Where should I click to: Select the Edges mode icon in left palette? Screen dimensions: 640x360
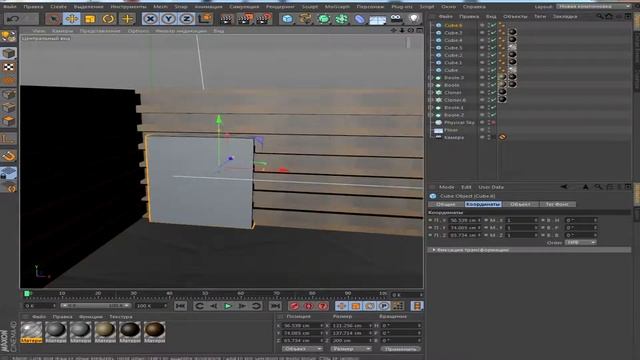pyautogui.click(x=9, y=108)
